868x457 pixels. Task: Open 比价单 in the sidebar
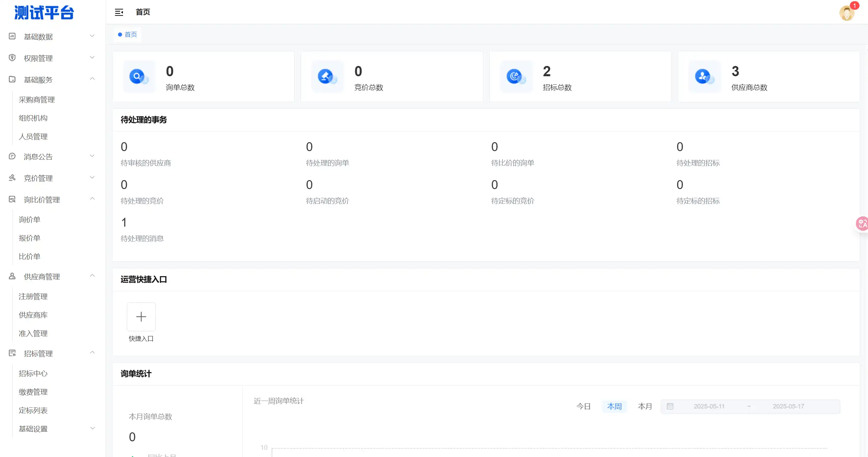point(29,257)
